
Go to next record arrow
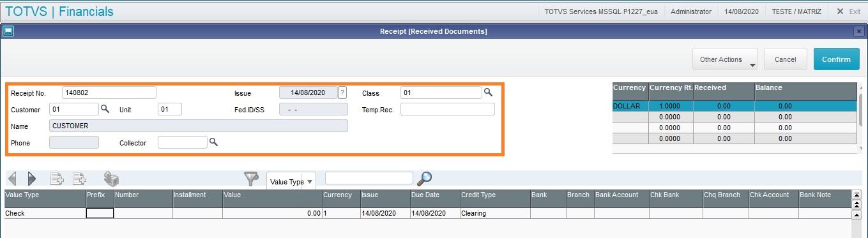pos(32,179)
